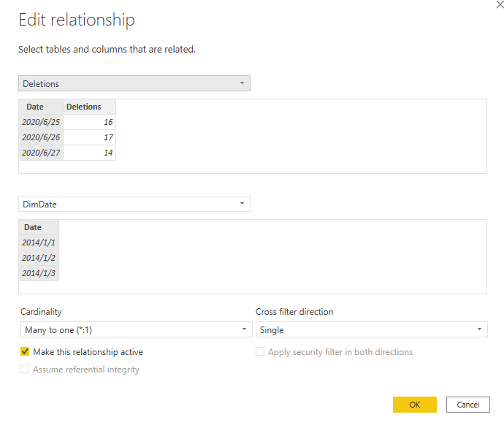This screenshot has width=504, height=428.
Task: Click the 2020/6/25 date cell
Action: [41, 122]
